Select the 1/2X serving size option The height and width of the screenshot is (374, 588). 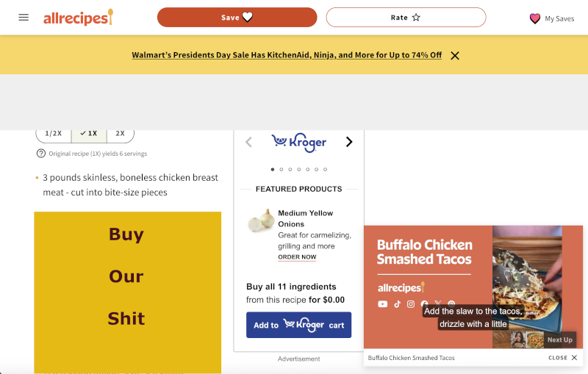coord(54,134)
